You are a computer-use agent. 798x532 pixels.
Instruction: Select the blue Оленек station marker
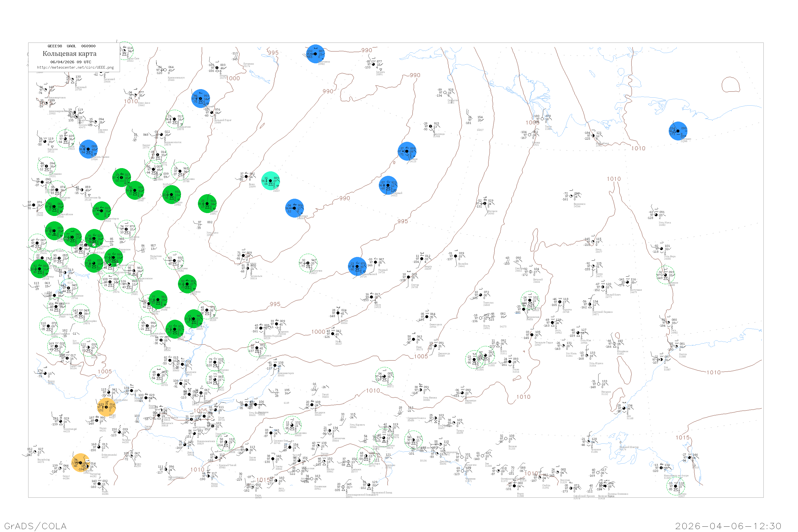[407, 151]
